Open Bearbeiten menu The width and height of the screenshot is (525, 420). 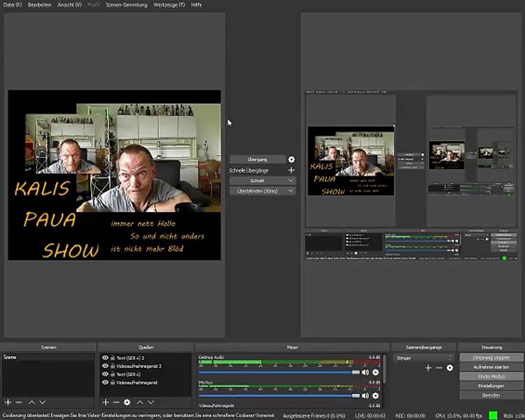[40, 5]
